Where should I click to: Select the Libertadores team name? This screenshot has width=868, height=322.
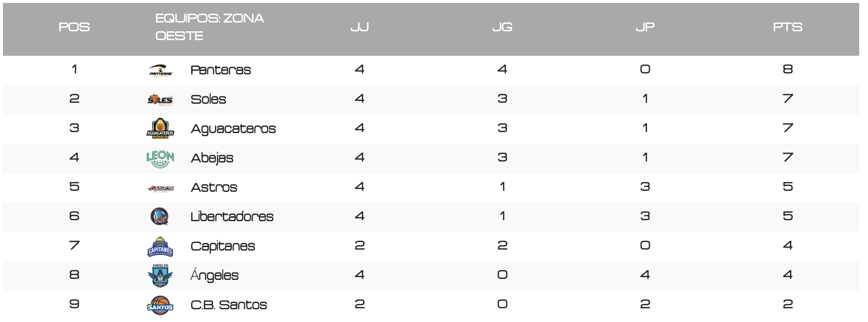pos(232,217)
